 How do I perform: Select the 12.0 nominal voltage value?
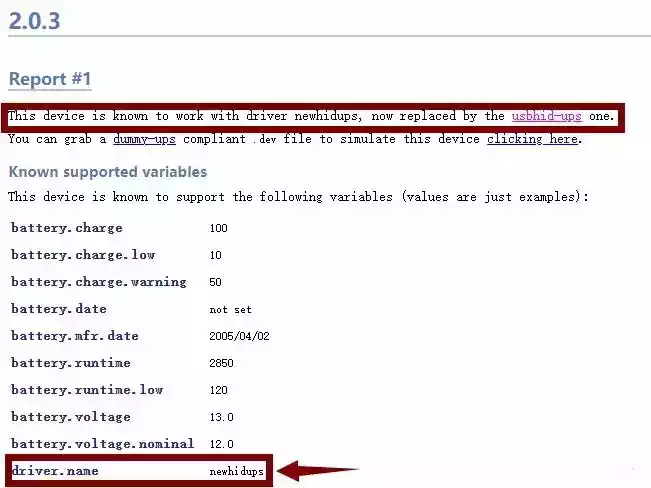[221, 444]
